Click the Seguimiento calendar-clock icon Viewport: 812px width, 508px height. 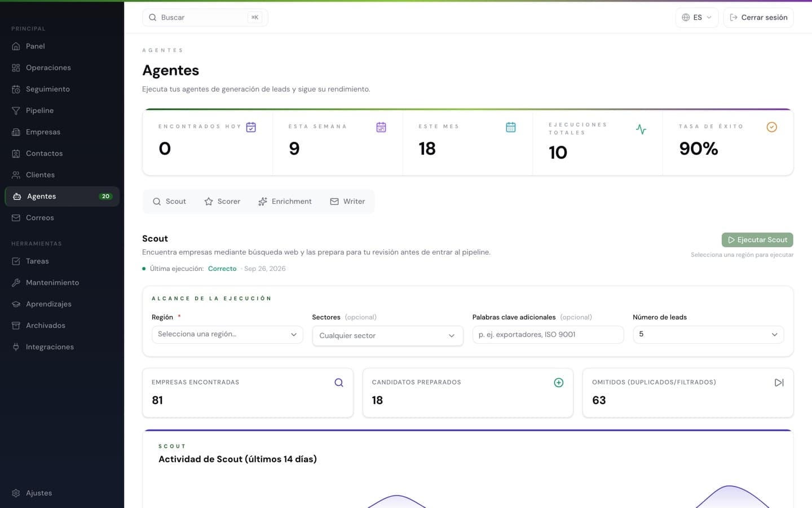click(x=16, y=89)
